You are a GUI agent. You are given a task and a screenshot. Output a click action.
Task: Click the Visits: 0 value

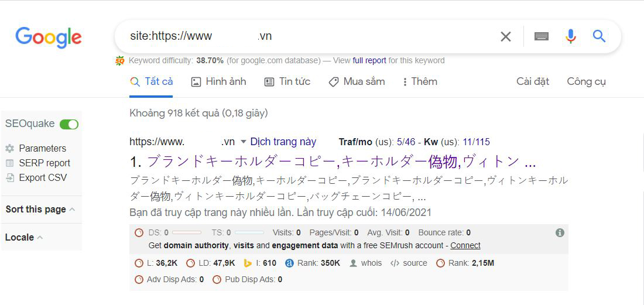[x=287, y=233]
